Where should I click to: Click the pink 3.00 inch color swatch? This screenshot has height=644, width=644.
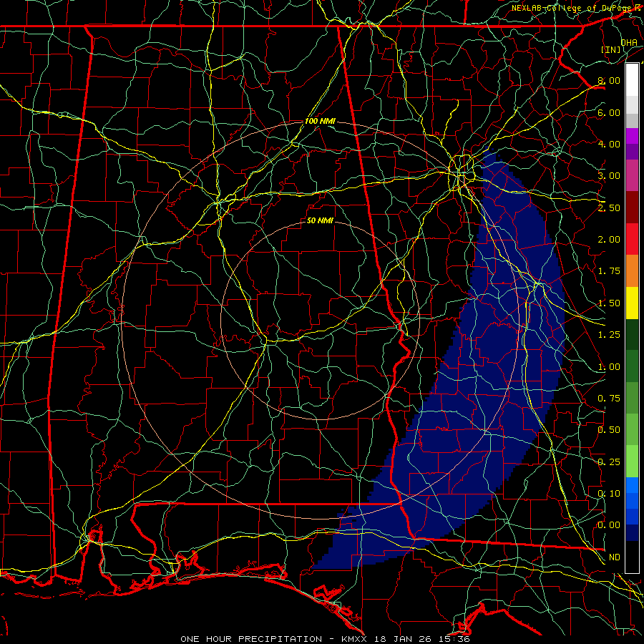pyautogui.click(x=632, y=175)
